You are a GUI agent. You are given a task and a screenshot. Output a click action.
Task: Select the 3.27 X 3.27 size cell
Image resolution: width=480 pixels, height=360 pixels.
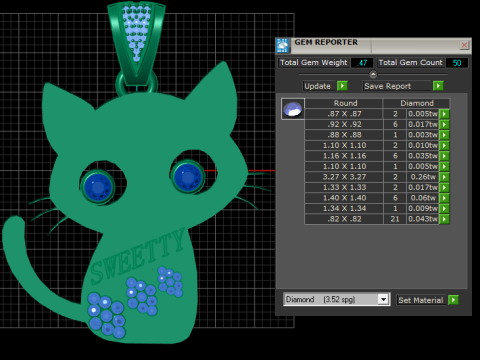344,177
